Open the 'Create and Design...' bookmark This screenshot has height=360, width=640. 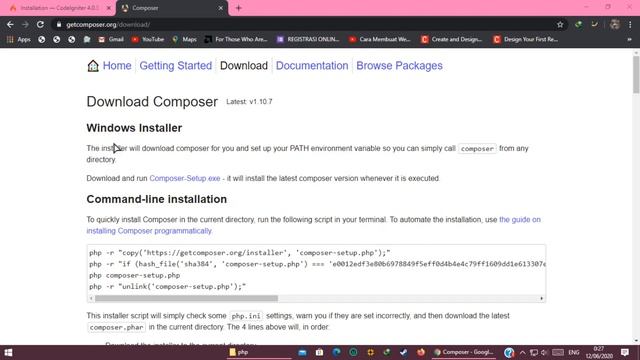pos(452,40)
